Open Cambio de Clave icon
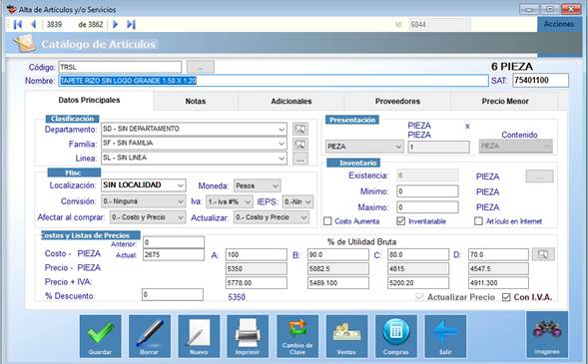588x364 pixels. tap(297, 336)
